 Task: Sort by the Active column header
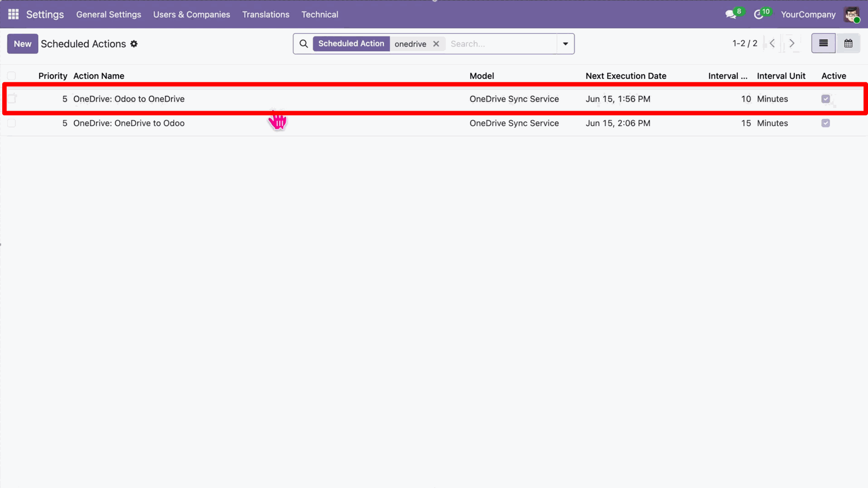pyautogui.click(x=834, y=76)
